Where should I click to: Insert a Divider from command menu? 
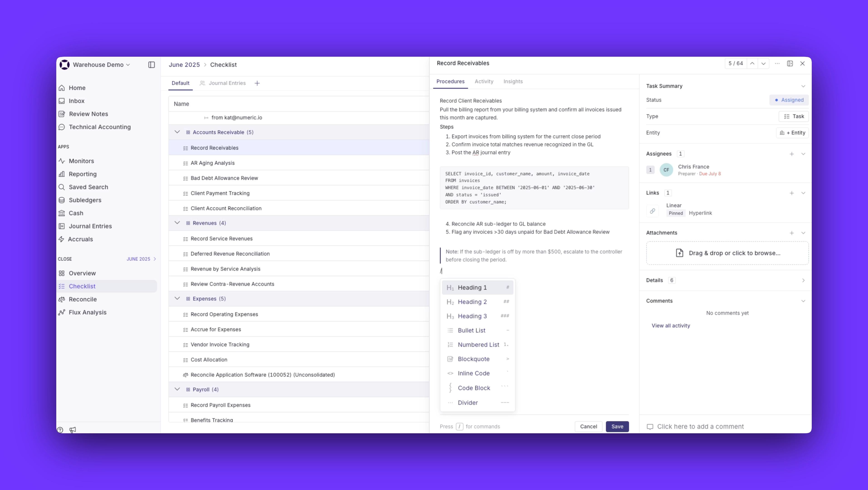point(478,403)
